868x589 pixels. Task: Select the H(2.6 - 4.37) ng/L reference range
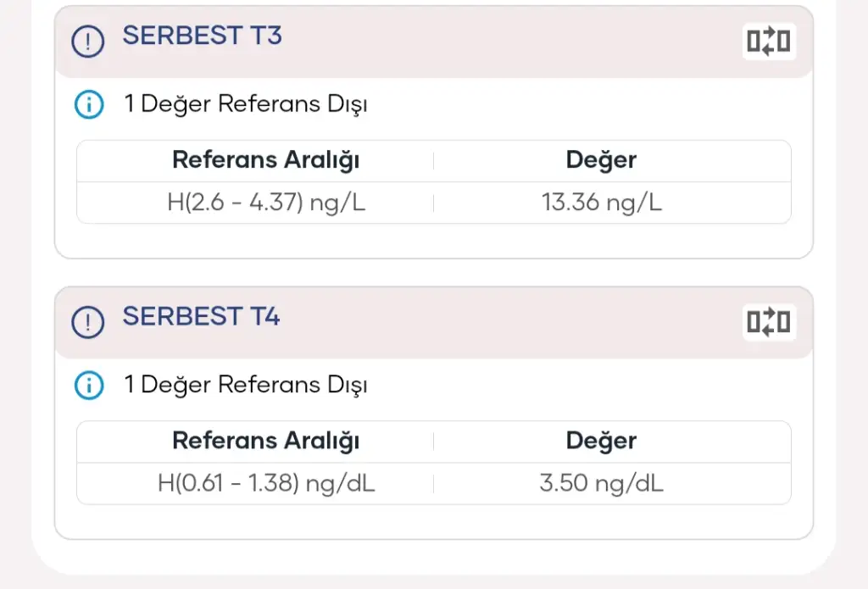[x=266, y=203]
